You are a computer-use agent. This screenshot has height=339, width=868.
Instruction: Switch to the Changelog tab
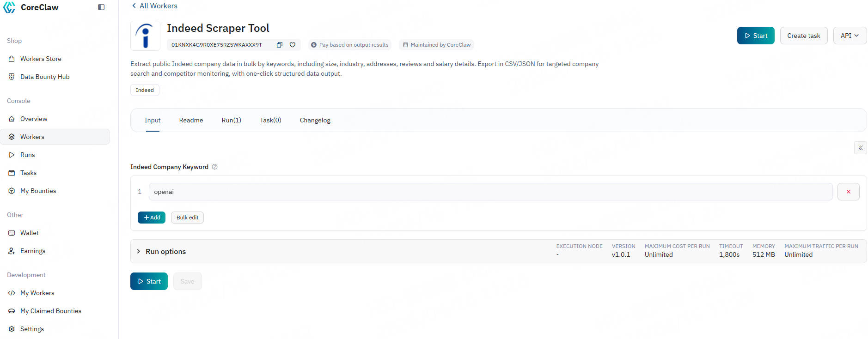point(315,120)
